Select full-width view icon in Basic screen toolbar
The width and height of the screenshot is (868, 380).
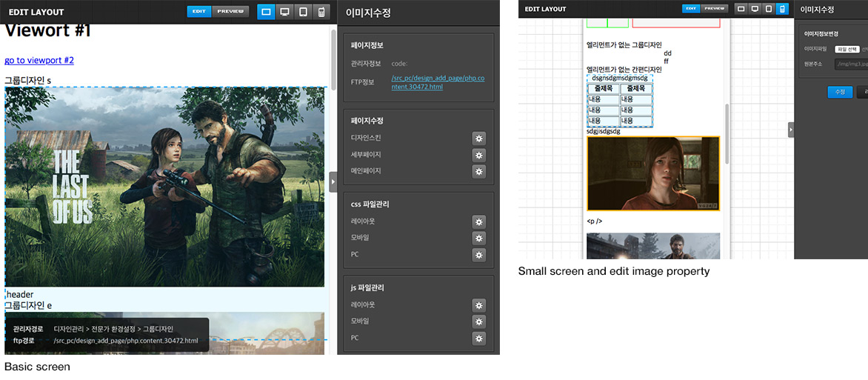[x=267, y=12]
